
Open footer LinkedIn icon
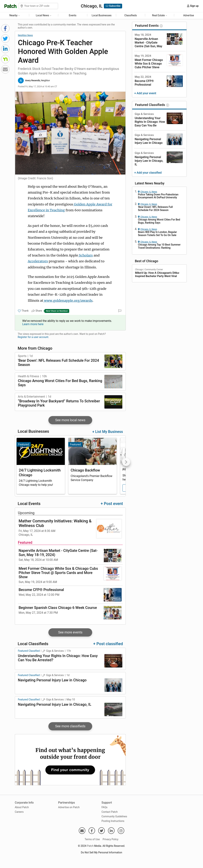pos(111,831)
